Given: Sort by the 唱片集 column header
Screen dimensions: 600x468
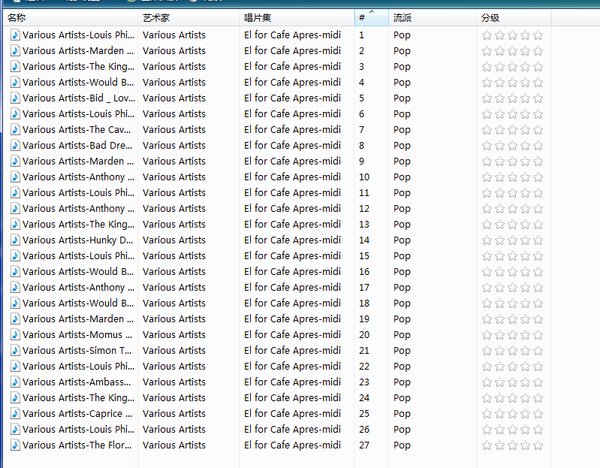Looking at the screenshot, I should tap(297, 18).
